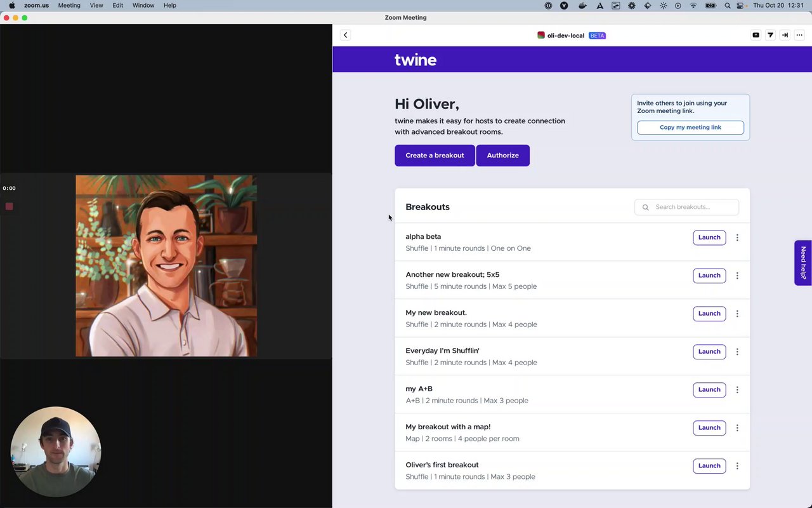The image size is (812, 508).
Task: Click the oli-dev-local app icon
Action: (x=541, y=36)
